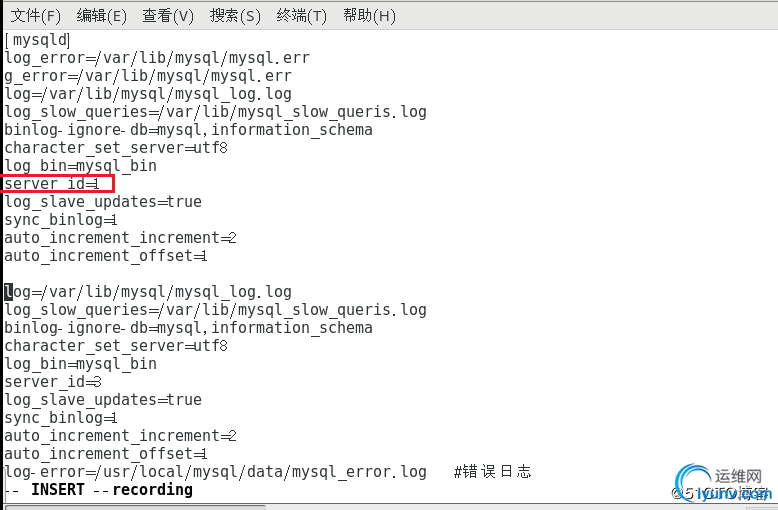This screenshot has width=778, height=510.
Task: Open the 文件(F) menu
Action: coord(35,16)
